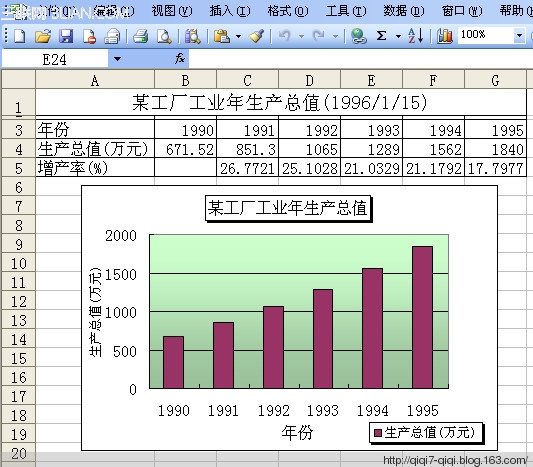Open the 100% zoom dropdown arrow
Viewport: 533px width, 467px height.
coord(519,35)
